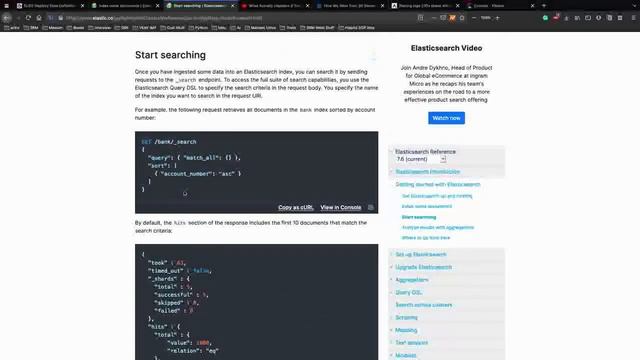Open Search across clusters link
Viewport: 640px width, 360px height.
click(x=423, y=305)
